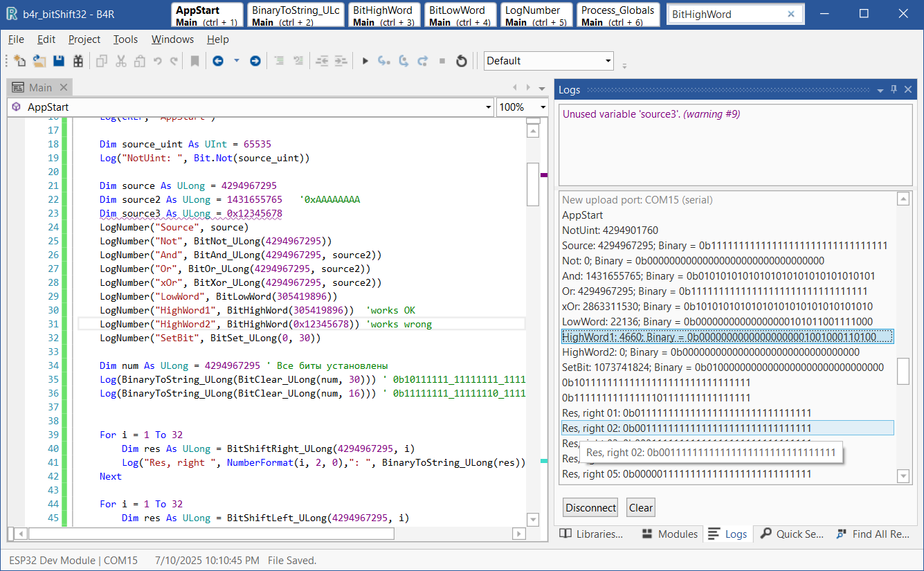Viewport: 924px width, 571px height.
Task: Click the Step In debug icon
Action: [383, 61]
